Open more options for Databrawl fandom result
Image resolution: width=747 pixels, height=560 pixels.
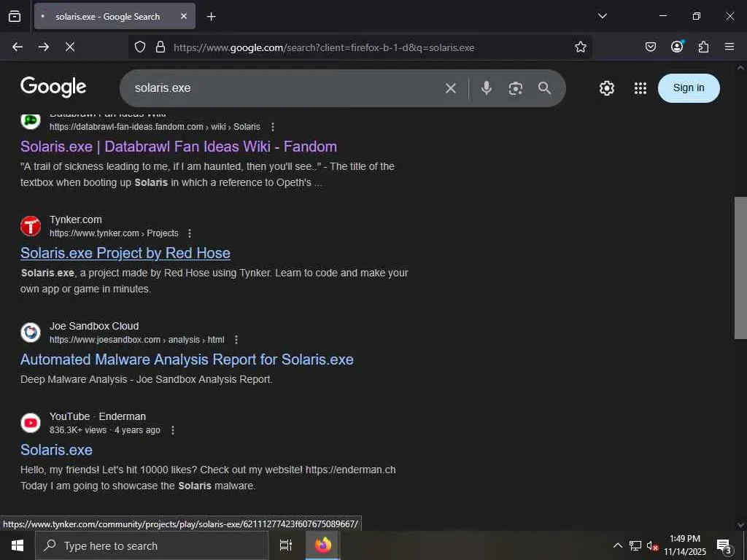click(273, 127)
